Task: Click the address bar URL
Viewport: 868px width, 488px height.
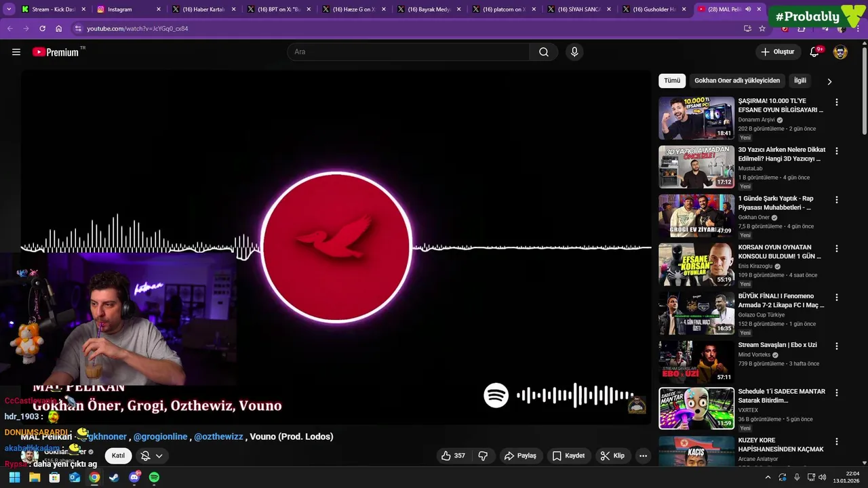Action: 138,28
